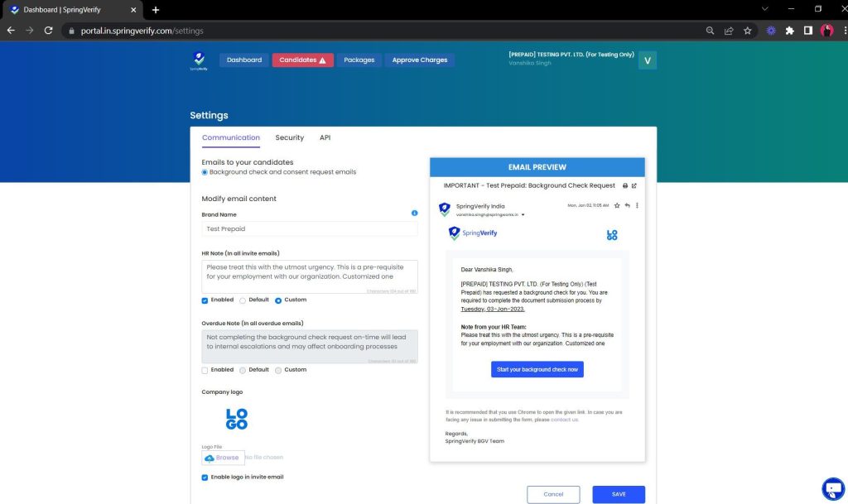Expand sender details dropdown in email preview
The image size is (848, 504).
(x=523, y=214)
